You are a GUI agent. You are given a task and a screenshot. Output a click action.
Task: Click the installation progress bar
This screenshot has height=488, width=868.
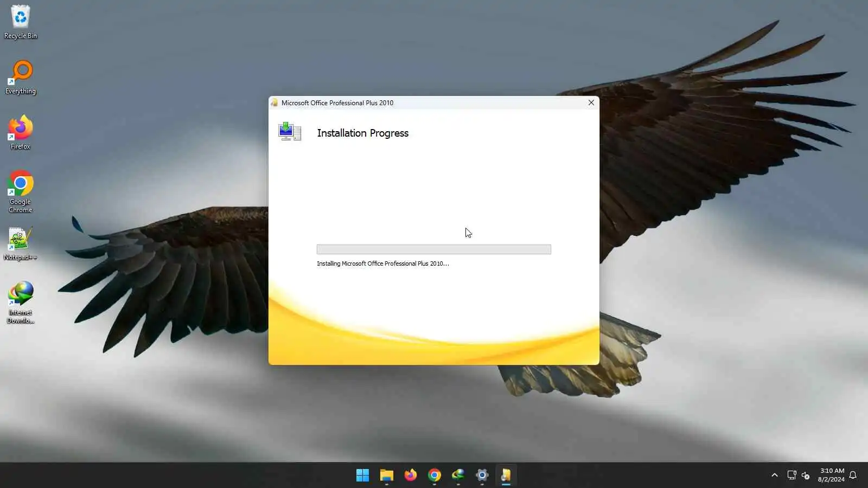[x=434, y=249]
